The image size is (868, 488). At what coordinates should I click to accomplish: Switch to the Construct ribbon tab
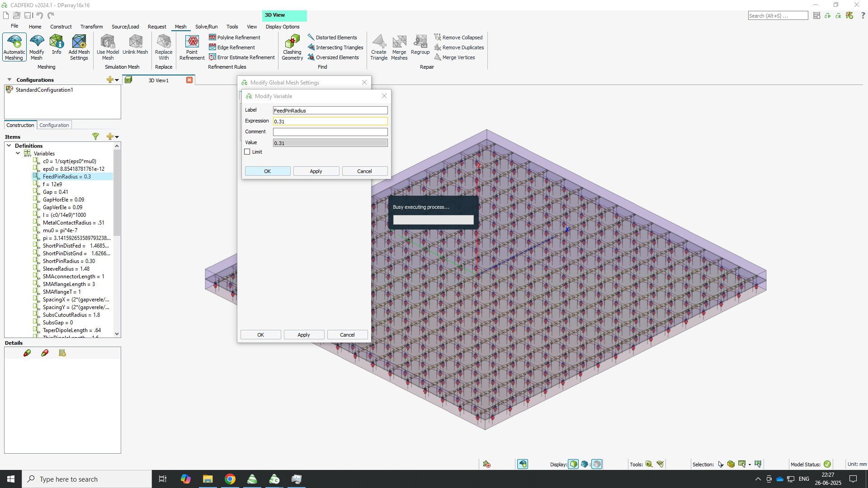coord(61,27)
